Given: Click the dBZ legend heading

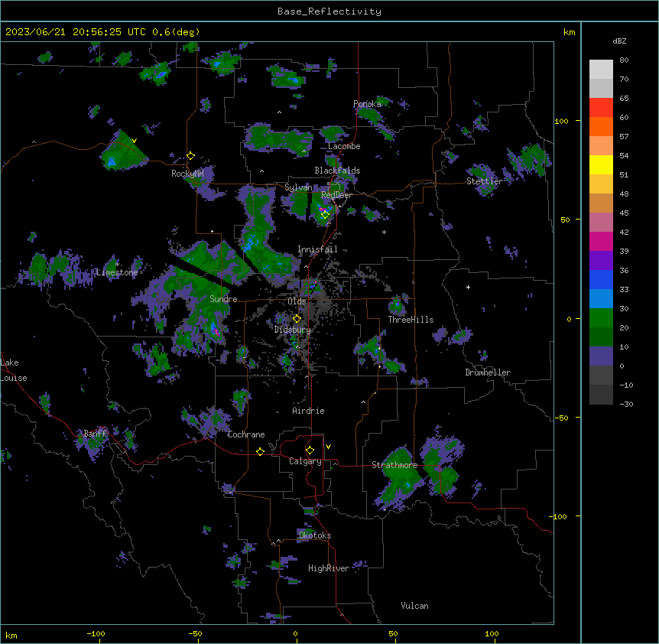Looking at the screenshot, I should 619,41.
